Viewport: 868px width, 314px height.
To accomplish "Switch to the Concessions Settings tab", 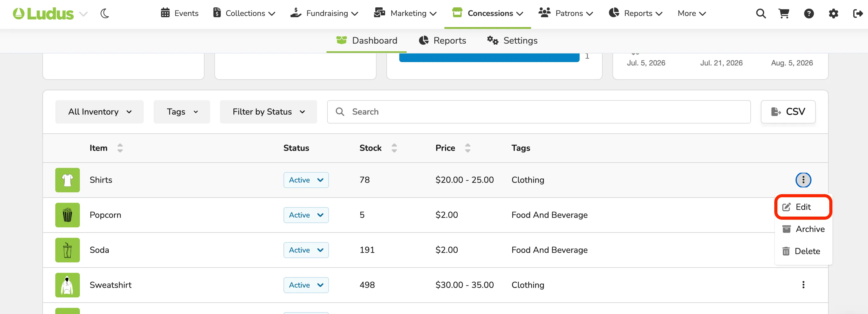I will pos(512,41).
